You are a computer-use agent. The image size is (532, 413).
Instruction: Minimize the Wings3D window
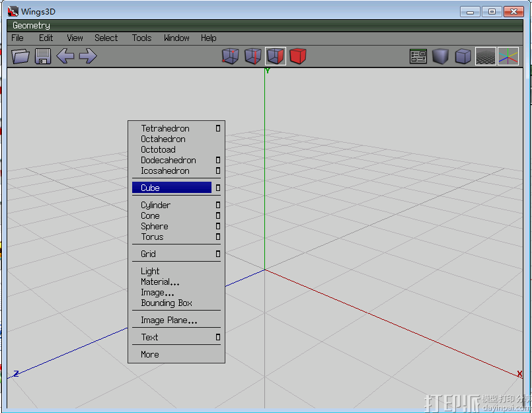coord(470,11)
